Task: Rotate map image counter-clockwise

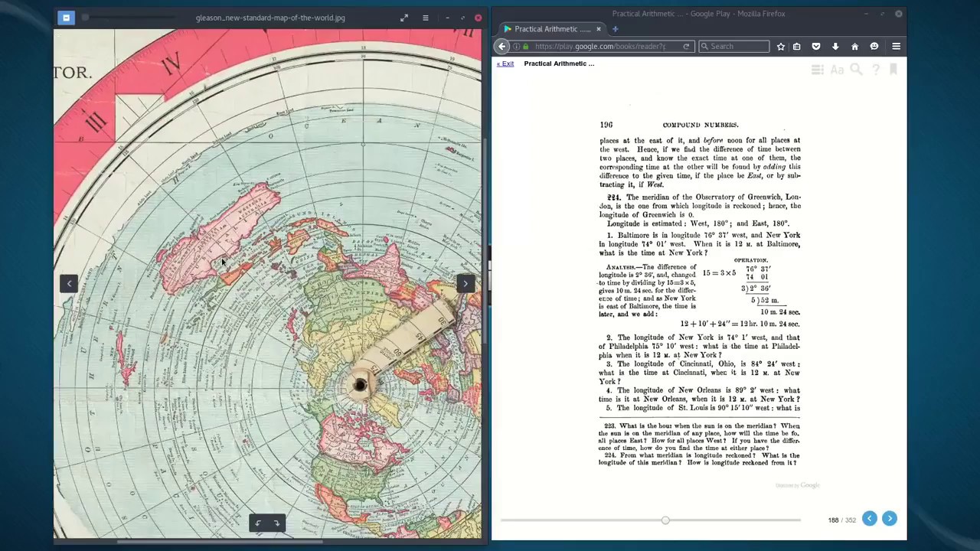Action: point(258,523)
